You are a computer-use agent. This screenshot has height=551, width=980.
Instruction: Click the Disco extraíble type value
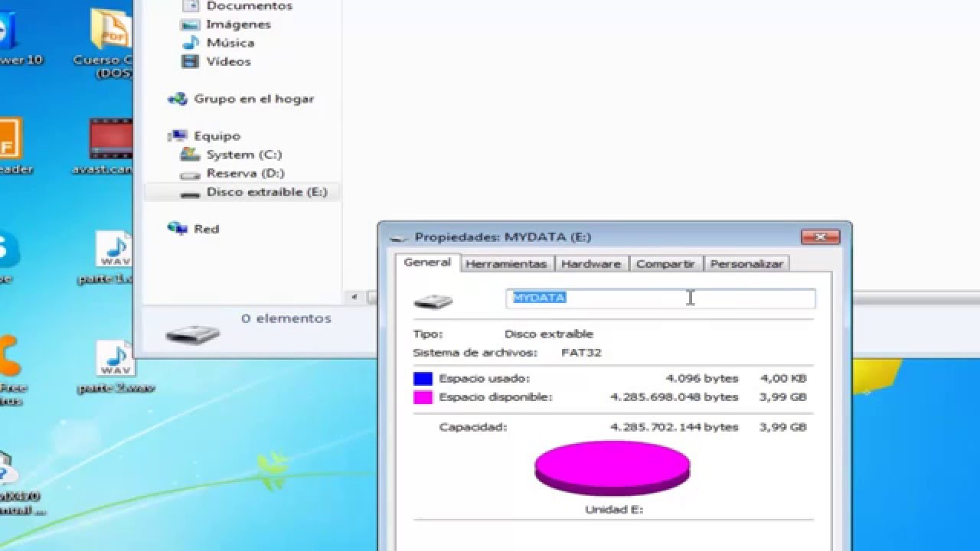click(x=549, y=334)
